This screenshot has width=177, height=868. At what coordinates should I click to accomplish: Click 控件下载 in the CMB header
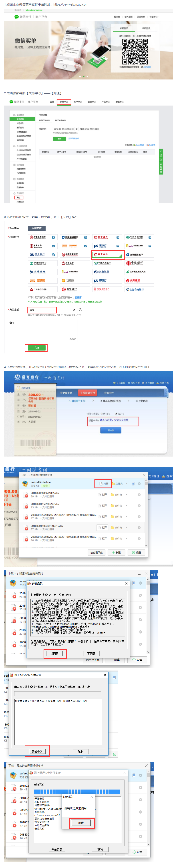click(163, 383)
